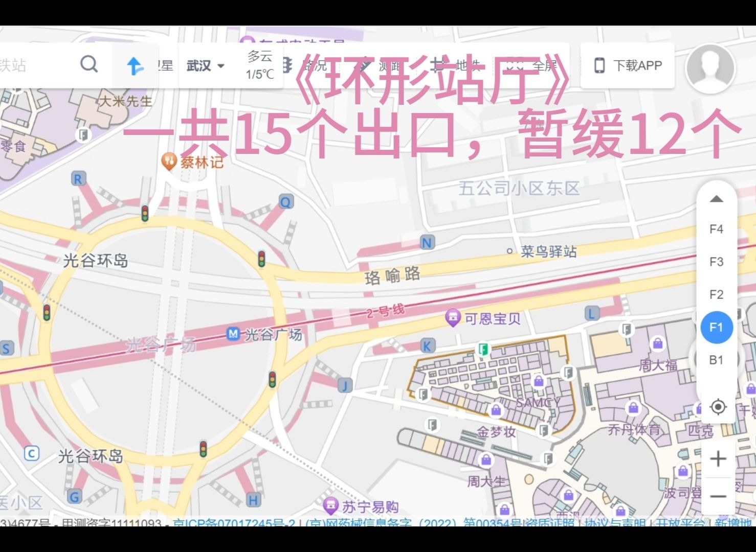Open the 京ICP备07017245号-2 link

pyautogui.click(x=234, y=524)
